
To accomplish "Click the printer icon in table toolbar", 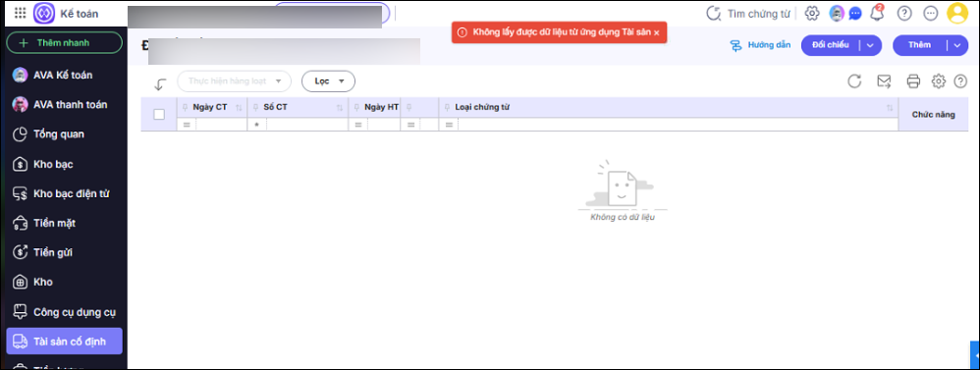I will (913, 81).
